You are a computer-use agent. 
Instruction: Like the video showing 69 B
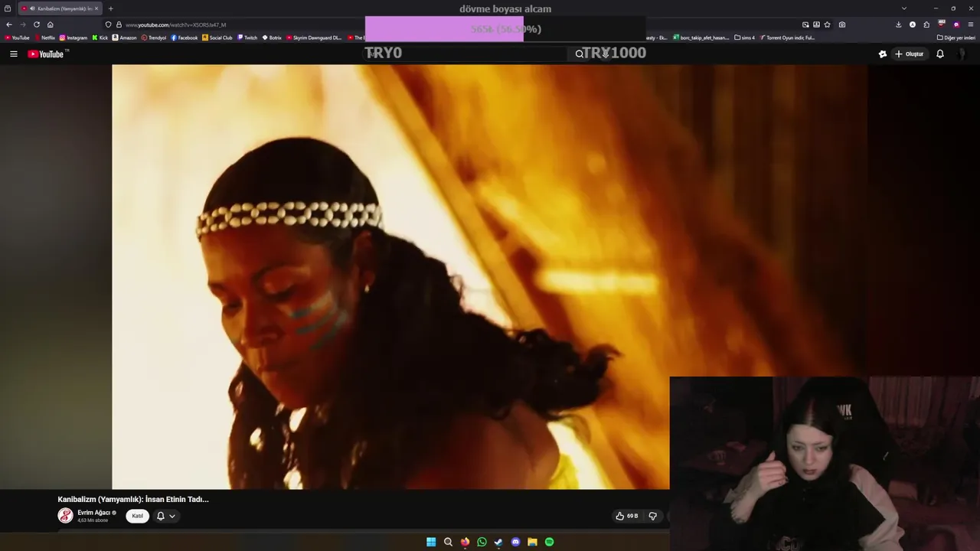coord(626,516)
